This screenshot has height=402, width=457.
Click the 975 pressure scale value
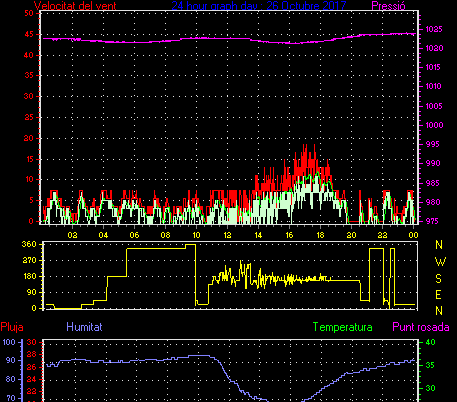click(432, 221)
